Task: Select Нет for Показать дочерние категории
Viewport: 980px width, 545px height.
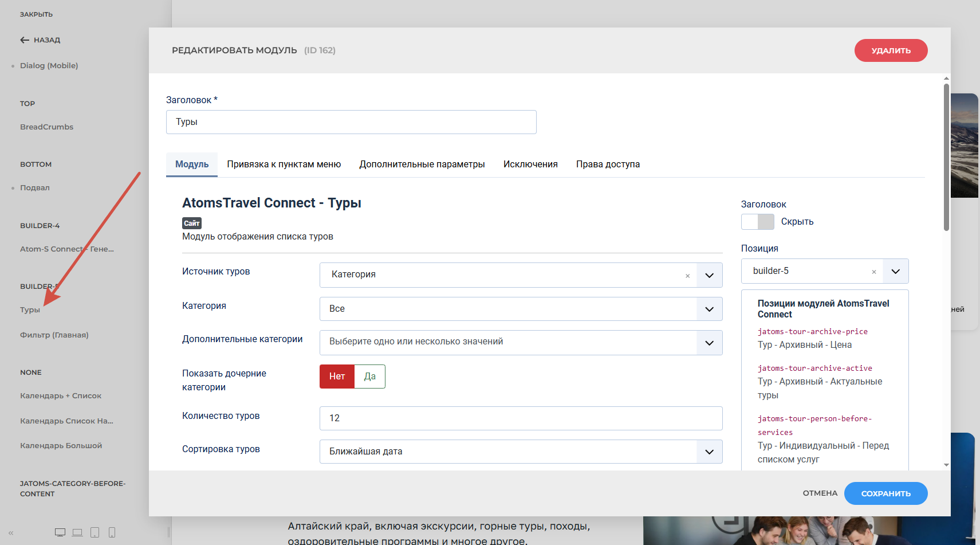Action: pos(337,377)
